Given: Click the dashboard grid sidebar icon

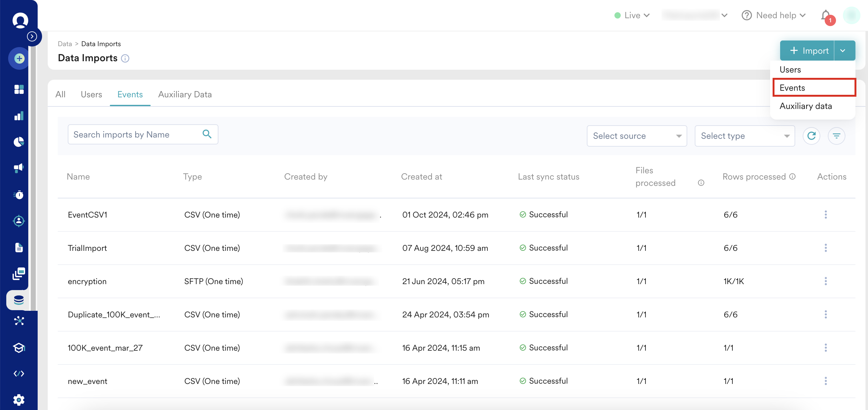Looking at the screenshot, I should [19, 89].
